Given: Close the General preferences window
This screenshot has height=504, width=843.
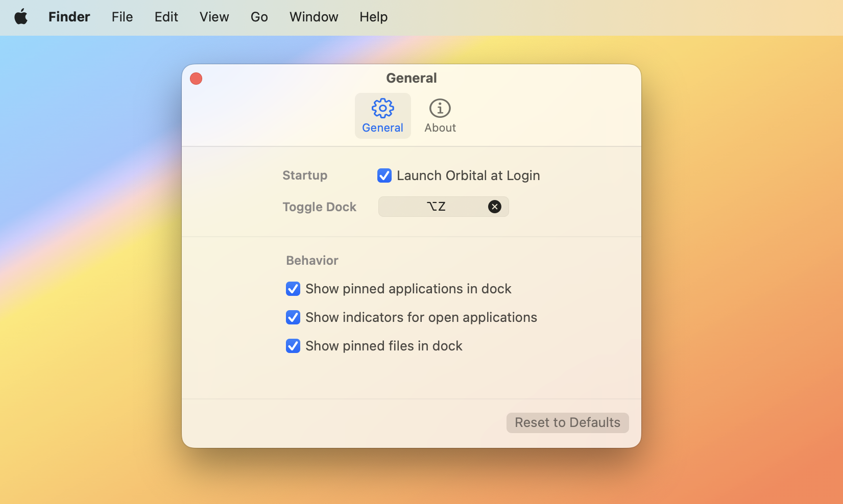Looking at the screenshot, I should tap(196, 79).
